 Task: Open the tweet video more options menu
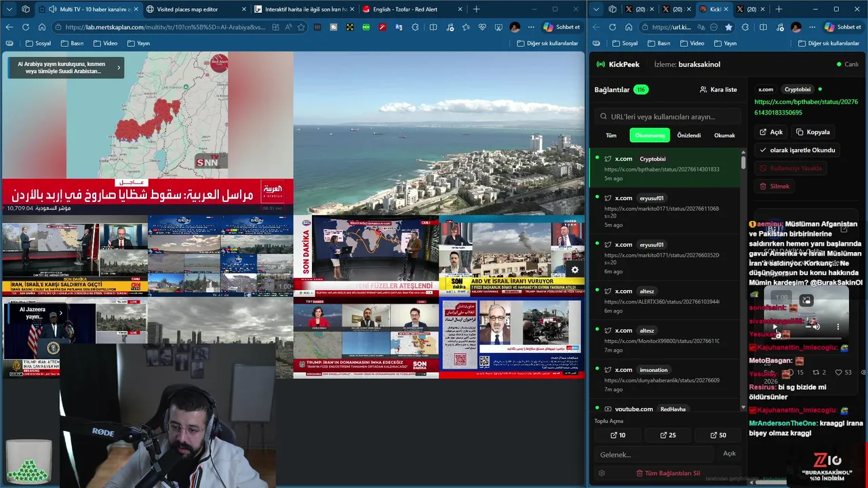[x=838, y=327]
